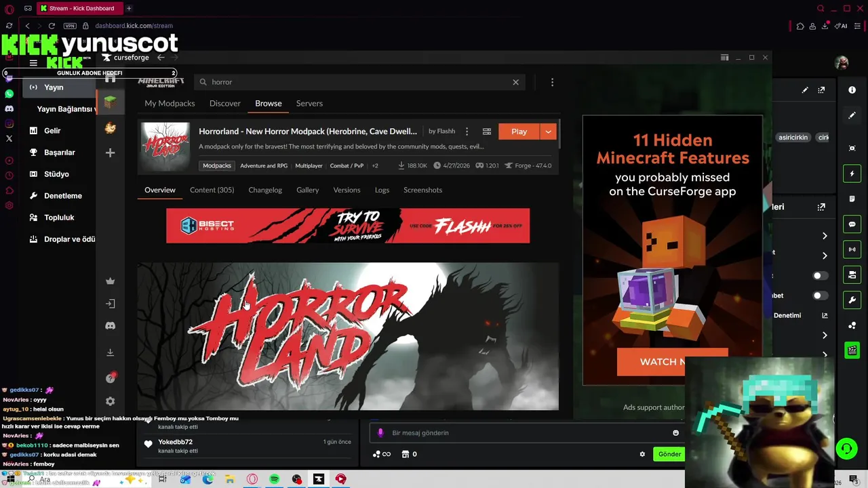Open the Spotify icon on the taskbar
868x488 pixels.
point(275,479)
